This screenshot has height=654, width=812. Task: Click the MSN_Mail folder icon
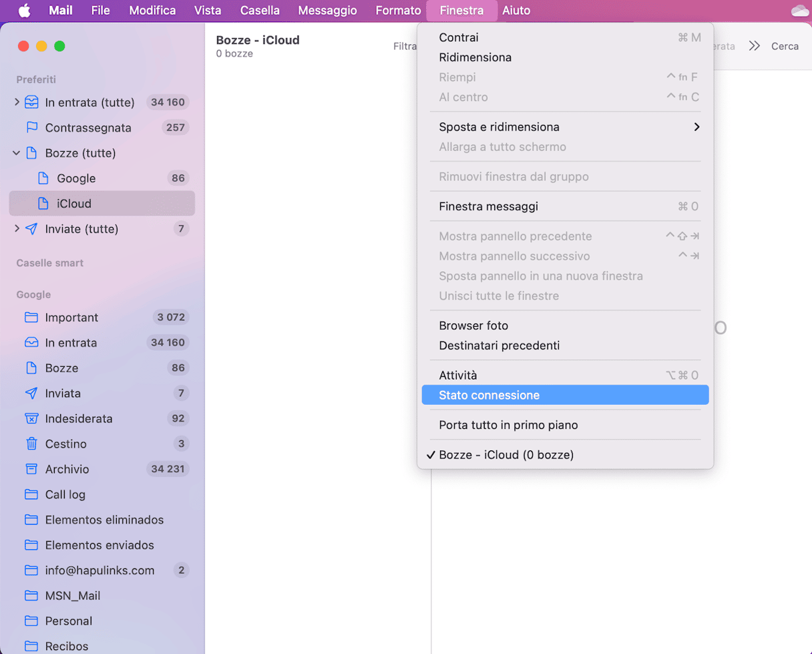[x=31, y=595]
